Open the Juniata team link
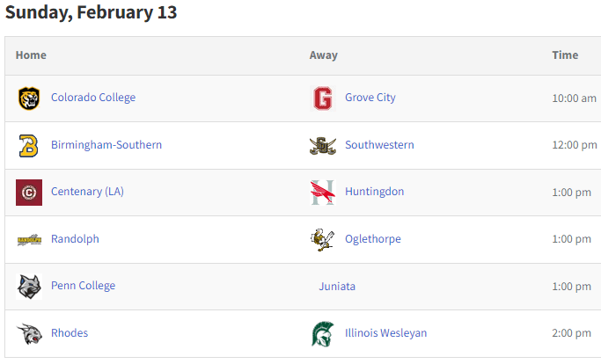The image size is (601, 364). [x=337, y=287]
